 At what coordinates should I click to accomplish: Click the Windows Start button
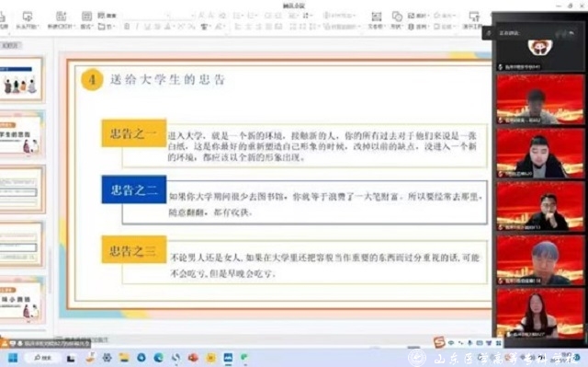(x=13, y=358)
